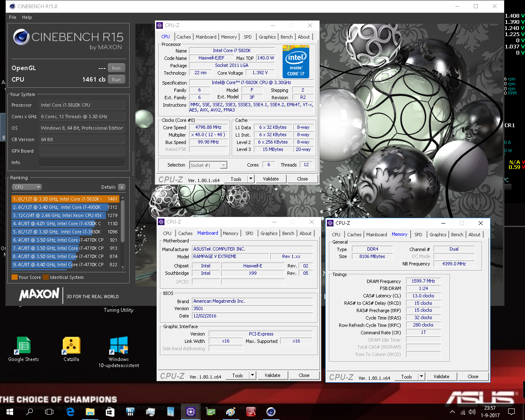Open Windows 10-updateassistent desktop shortcut
525x420 pixels.
[x=119, y=352]
